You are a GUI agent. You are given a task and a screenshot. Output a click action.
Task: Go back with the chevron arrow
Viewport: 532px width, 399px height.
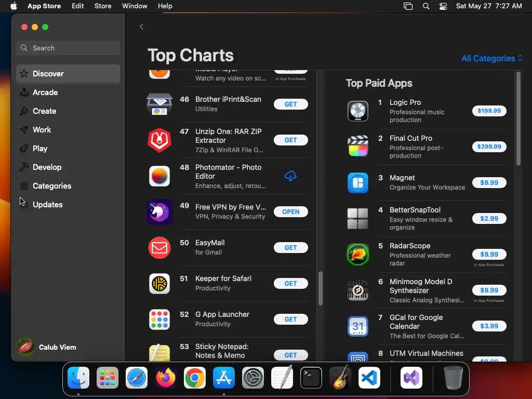click(141, 27)
